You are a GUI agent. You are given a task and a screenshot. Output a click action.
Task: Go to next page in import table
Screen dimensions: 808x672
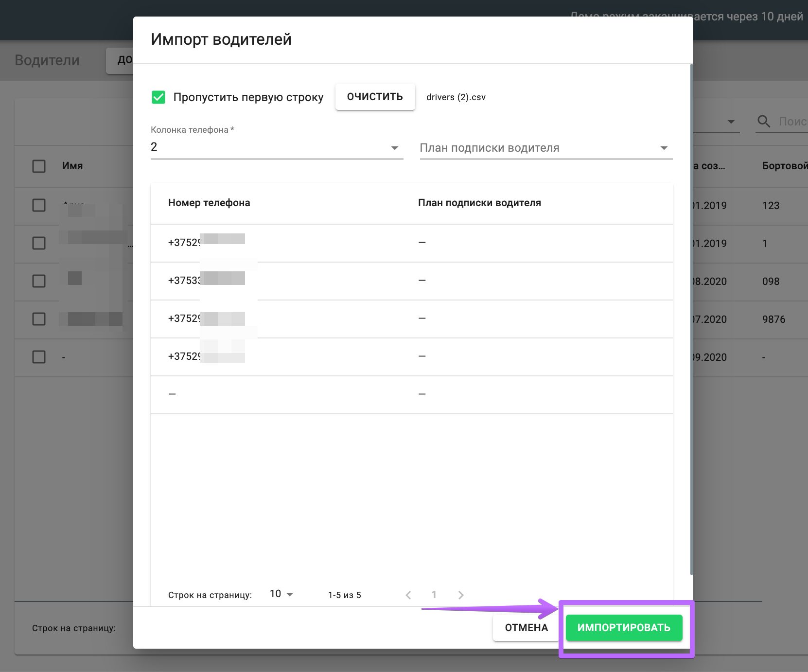coord(461,595)
